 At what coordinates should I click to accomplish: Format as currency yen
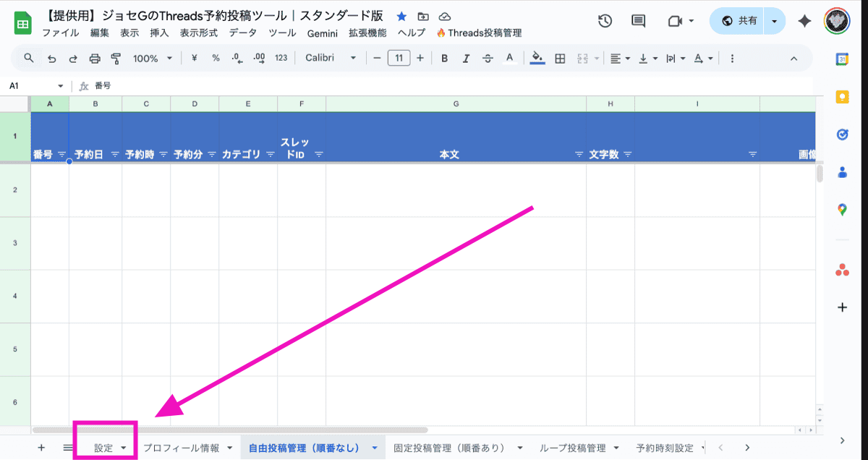click(194, 58)
